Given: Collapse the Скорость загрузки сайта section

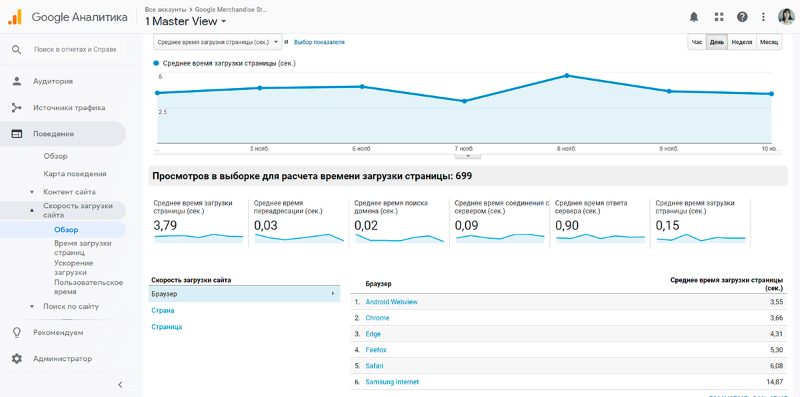Looking at the screenshot, I should coord(32,210).
